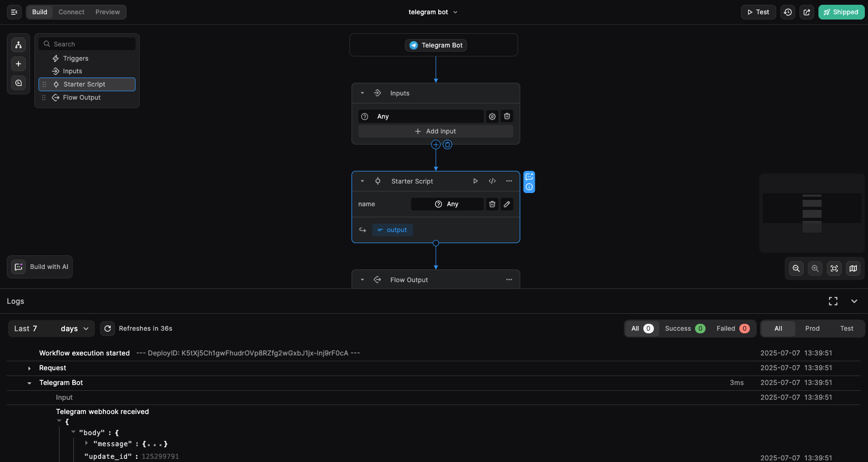The image size is (868, 462).
Task: Show only Test logs
Action: click(847, 329)
